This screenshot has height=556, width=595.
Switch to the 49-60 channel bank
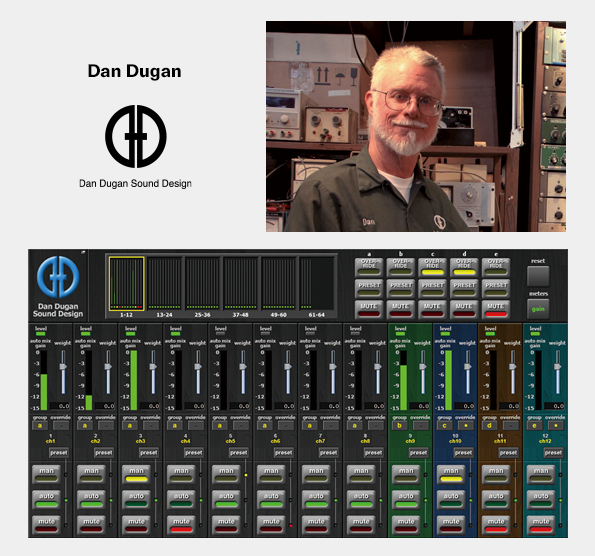278,284
